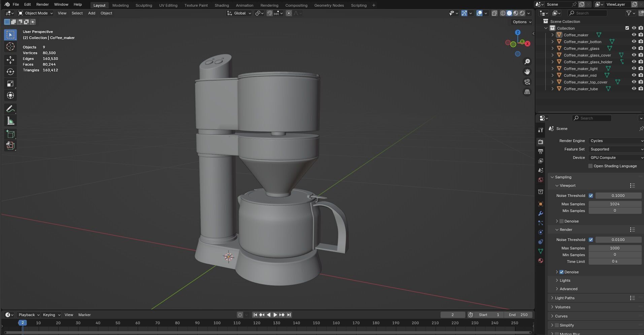644x335 pixels.
Task: Enable Open Shading Language checkbox
Action: click(590, 166)
